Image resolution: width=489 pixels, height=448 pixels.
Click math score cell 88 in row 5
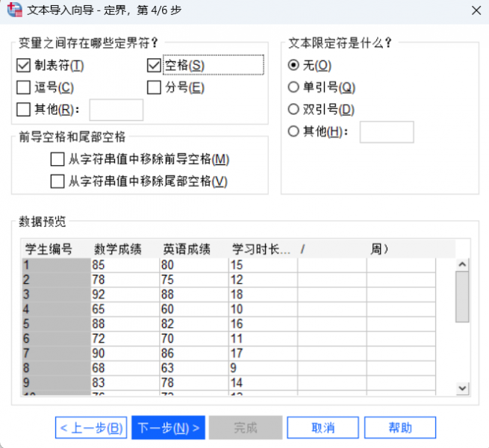(125, 324)
